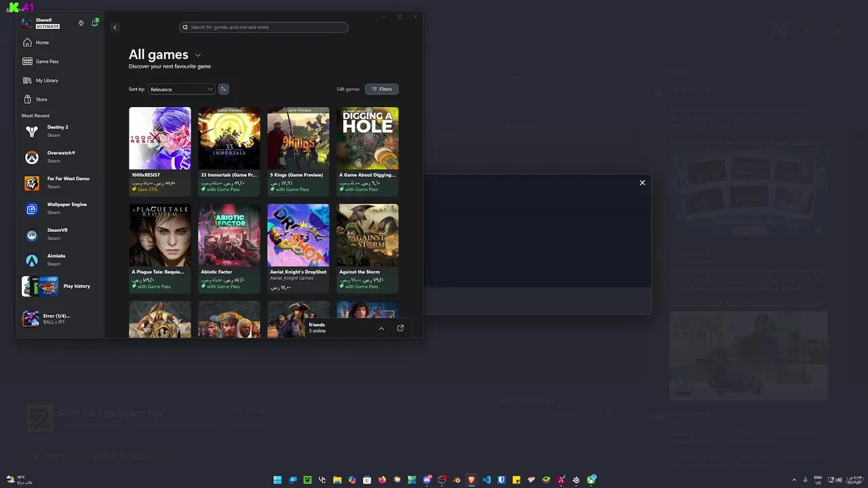Open the 9 Kings game preview card

click(x=298, y=150)
